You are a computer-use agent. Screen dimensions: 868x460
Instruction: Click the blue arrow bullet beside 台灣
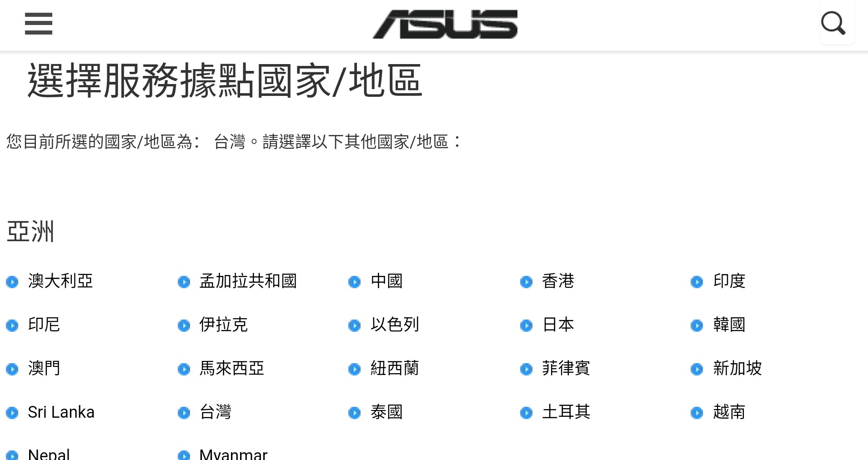pos(184,413)
